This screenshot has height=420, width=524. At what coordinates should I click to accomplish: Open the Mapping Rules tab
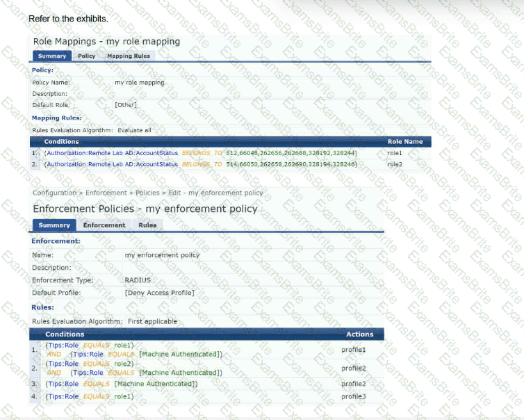click(129, 56)
